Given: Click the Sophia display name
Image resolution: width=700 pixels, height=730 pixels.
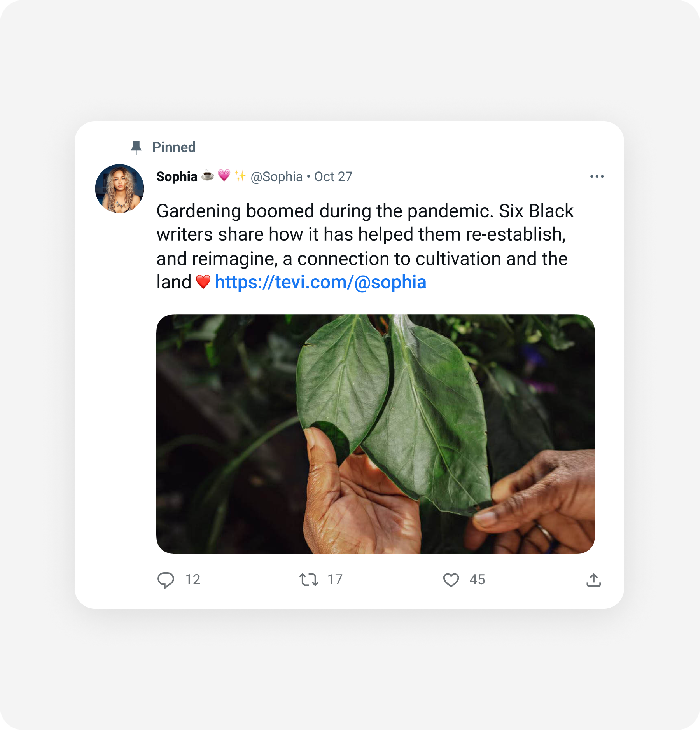Looking at the screenshot, I should coord(177,176).
